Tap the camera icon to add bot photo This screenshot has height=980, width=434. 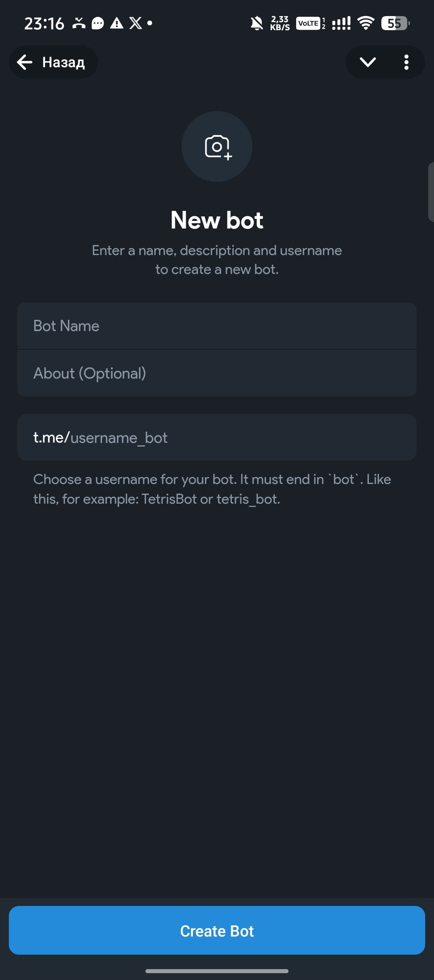point(217,147)
